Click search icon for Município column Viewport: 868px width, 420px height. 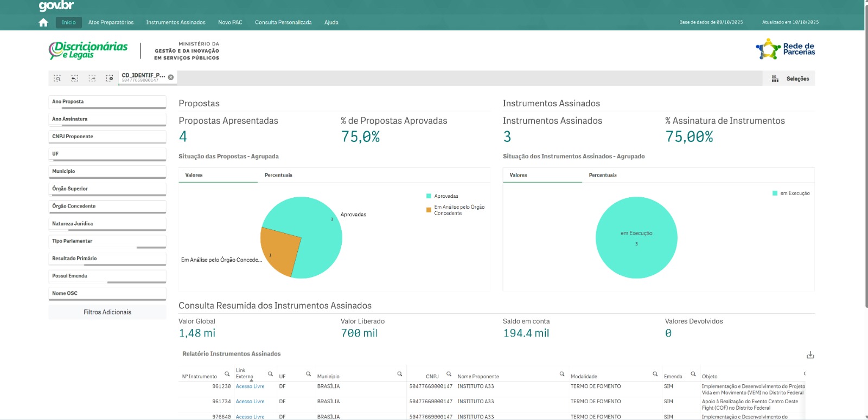[x=400, y=374]
